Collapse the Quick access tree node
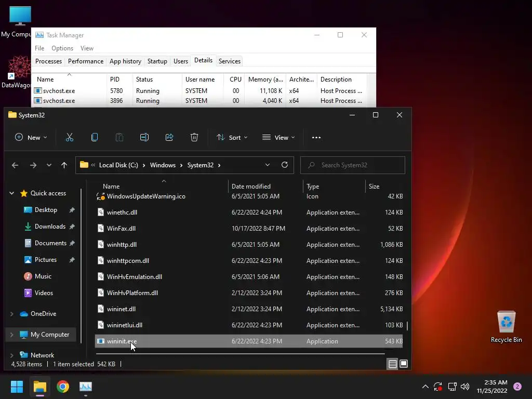 (12, 193)
